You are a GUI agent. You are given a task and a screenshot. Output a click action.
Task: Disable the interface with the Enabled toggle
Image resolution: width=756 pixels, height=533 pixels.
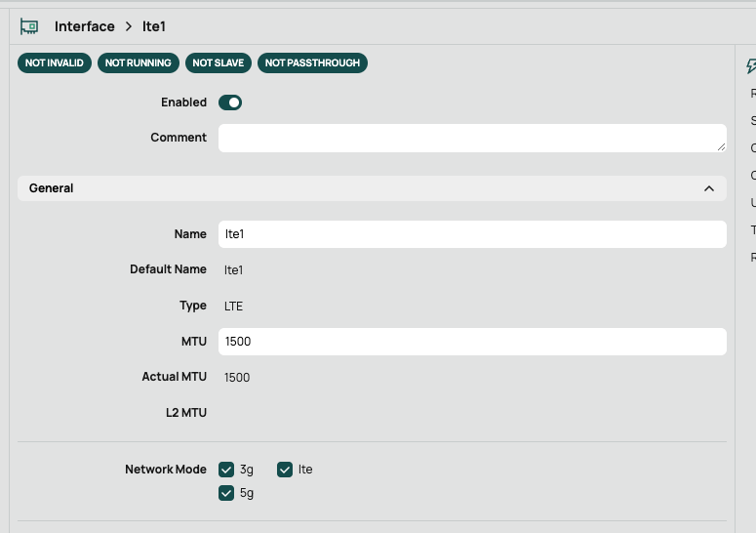(x=230, y=102)
